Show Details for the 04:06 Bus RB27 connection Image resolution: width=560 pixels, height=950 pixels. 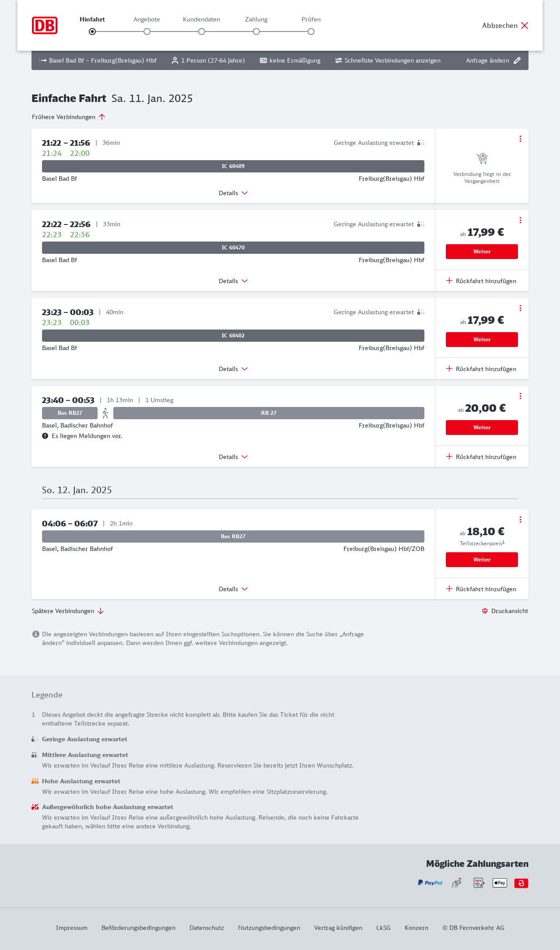[x=233, y=589]
